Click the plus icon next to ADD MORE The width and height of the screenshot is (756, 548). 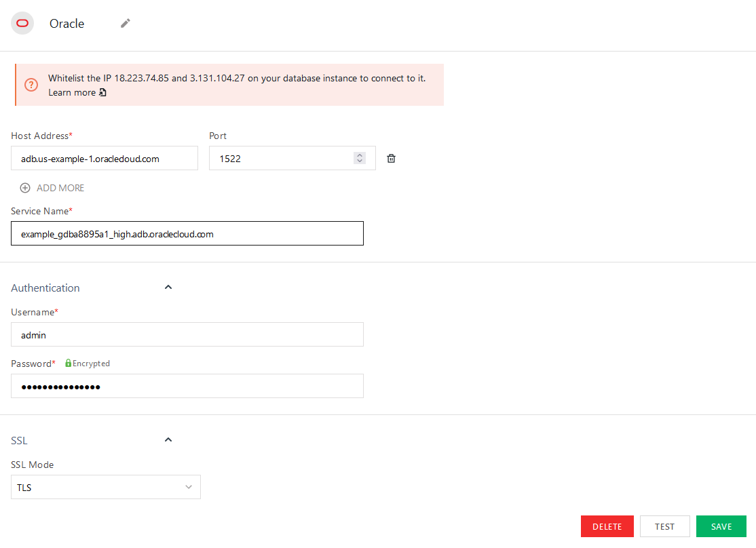(24, 187)
